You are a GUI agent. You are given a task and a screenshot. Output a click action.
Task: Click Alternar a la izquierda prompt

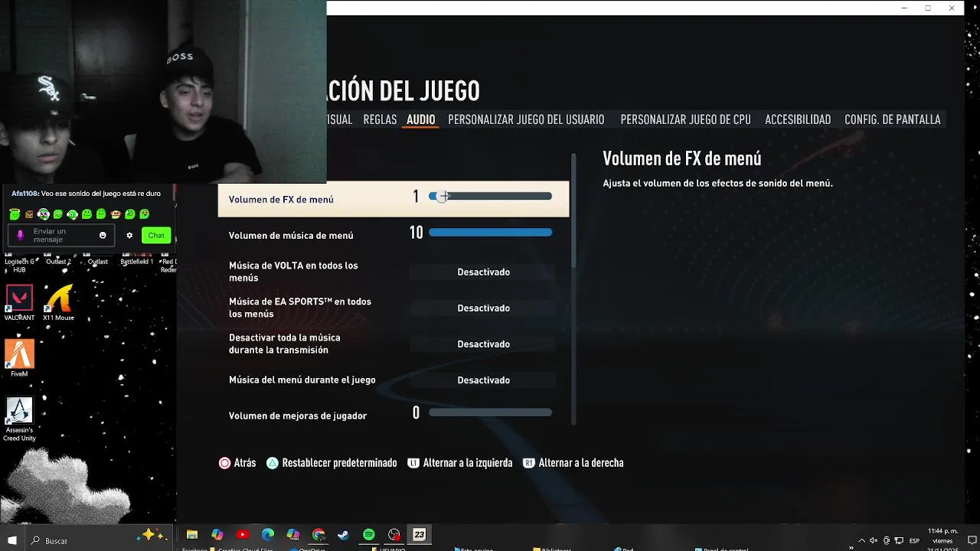(459, 463)
